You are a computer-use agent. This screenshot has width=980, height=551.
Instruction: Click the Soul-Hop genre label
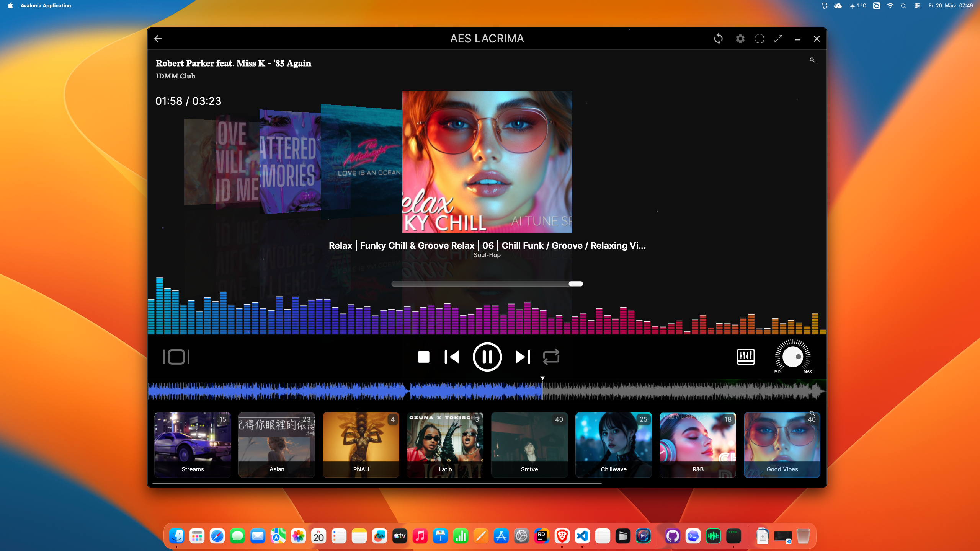pos(487,255)
